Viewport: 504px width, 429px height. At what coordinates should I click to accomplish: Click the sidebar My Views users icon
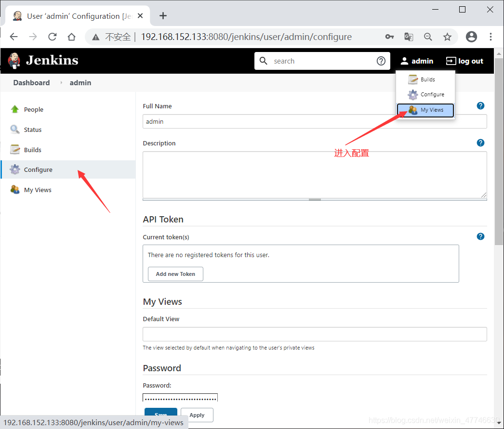pyautogui.click(x=15, y=189)
